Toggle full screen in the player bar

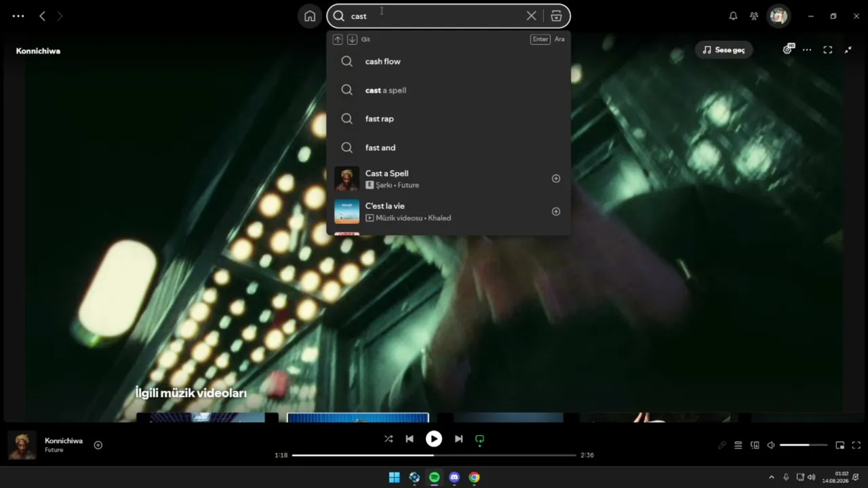pos(856,445)
